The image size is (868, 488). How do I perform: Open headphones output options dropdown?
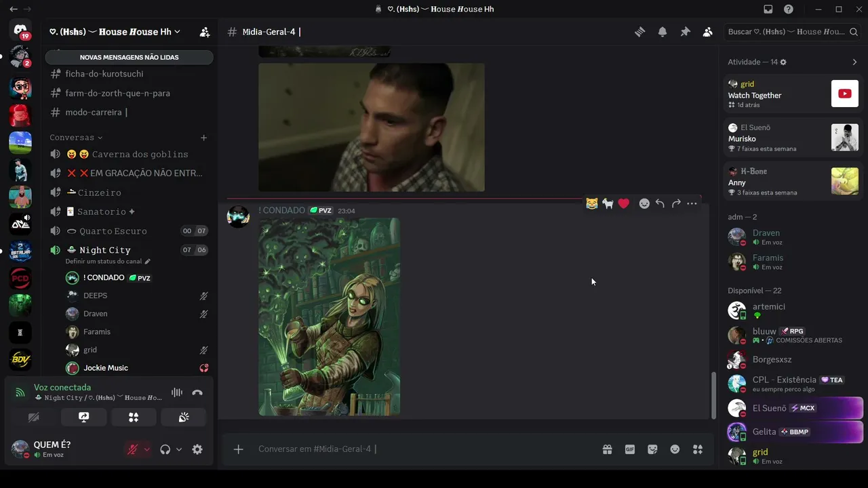click(x=179, y=449)
